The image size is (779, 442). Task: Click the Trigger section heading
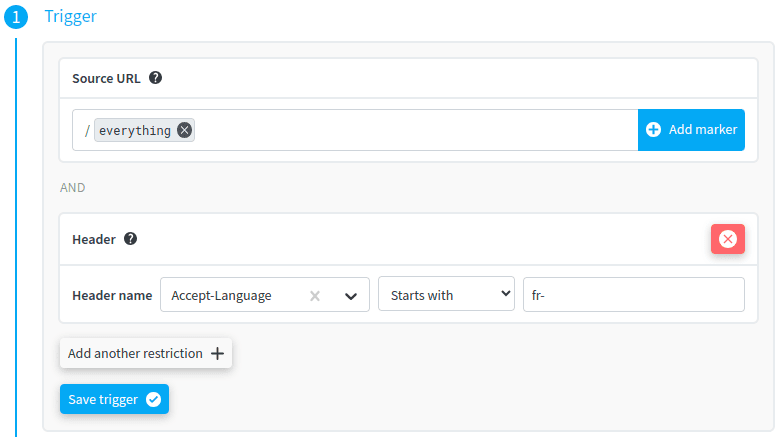[71, 17]
